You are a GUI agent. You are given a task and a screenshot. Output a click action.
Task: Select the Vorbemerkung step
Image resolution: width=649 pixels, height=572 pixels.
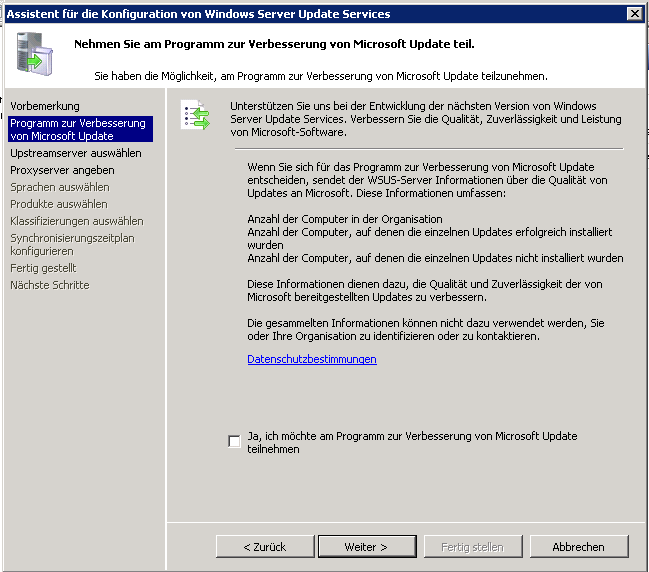[45, 106]
